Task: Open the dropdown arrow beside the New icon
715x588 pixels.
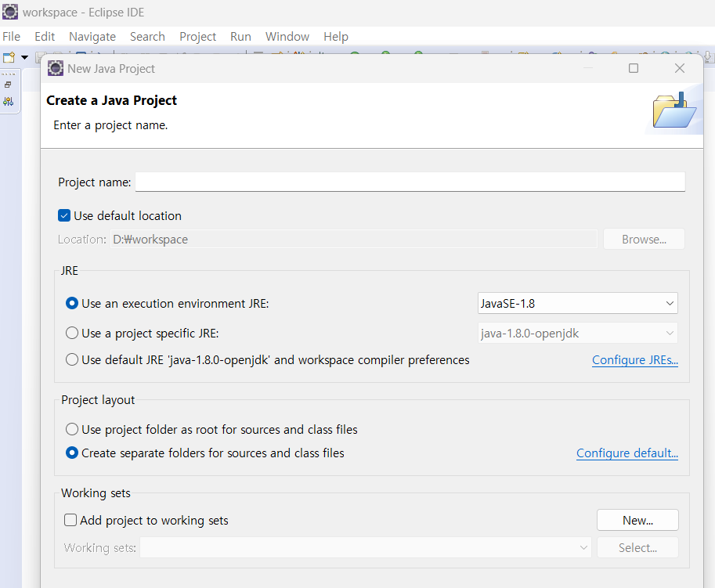Action: 24,57
